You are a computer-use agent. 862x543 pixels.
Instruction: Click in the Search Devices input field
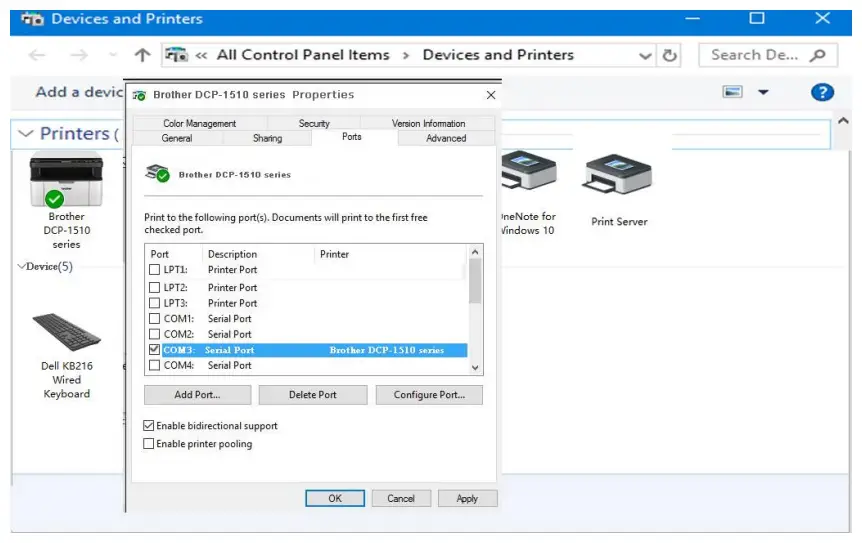point(767,55)
